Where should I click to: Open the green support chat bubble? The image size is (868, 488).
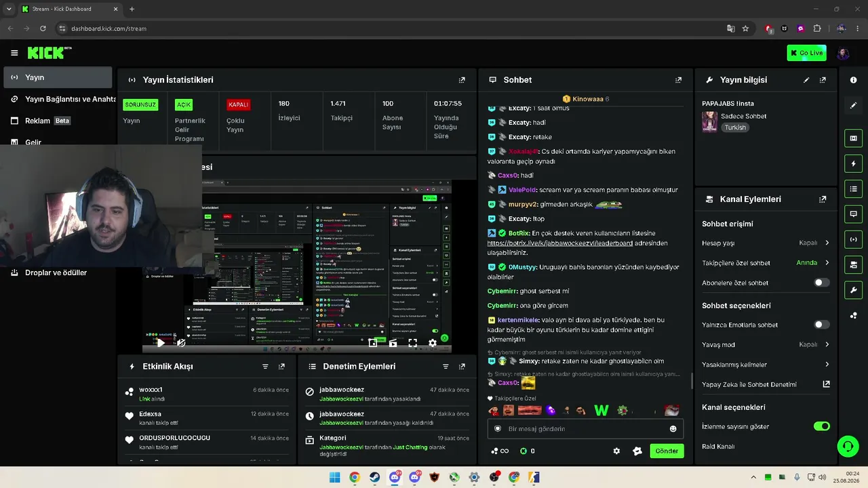point(848,446)
